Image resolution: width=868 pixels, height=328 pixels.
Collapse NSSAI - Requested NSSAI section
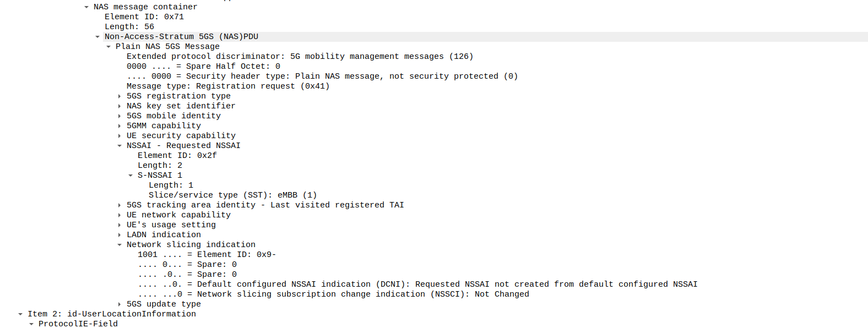[120, 146]
